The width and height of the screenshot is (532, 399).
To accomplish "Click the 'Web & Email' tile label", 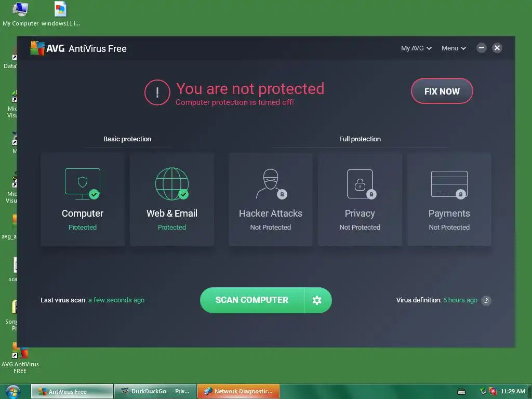I will coord(172,214).
